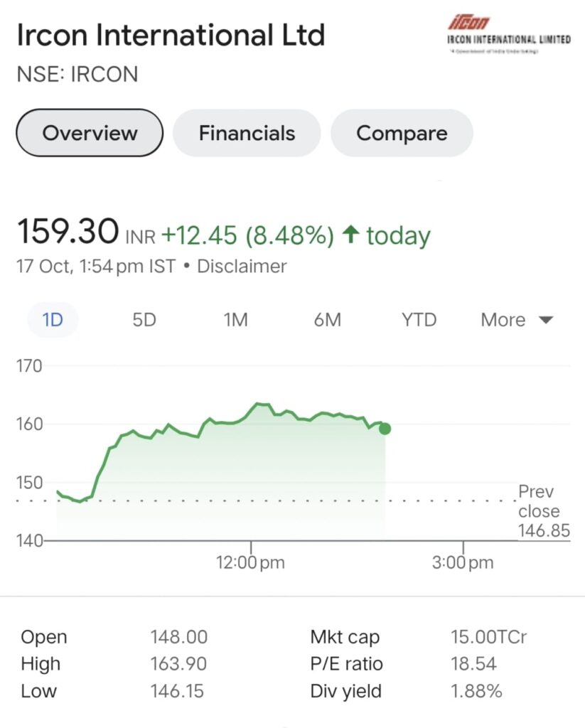The image size is (585, 728).
Task: Select the 5D chart range
Action: point(144,320)
